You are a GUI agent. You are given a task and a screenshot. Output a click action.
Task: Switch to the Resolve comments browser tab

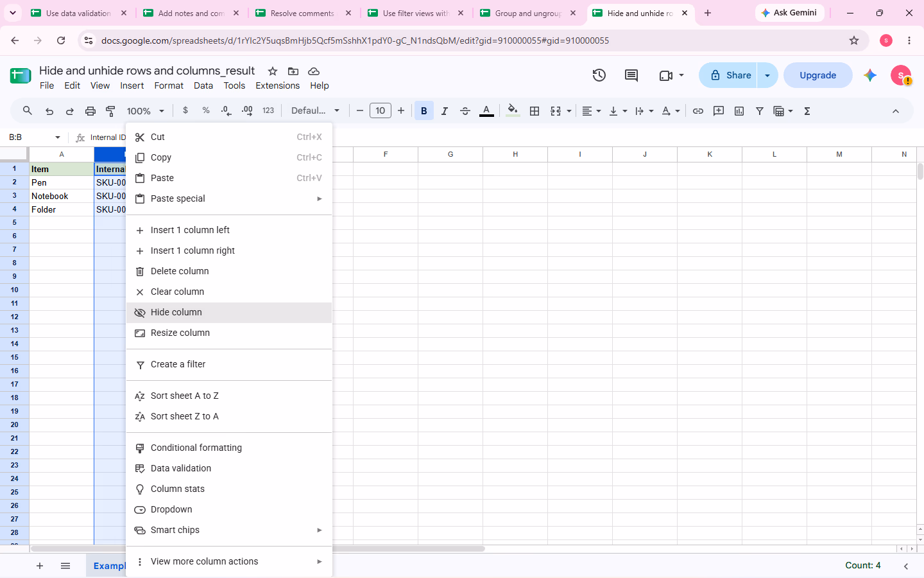pos(303,13)
